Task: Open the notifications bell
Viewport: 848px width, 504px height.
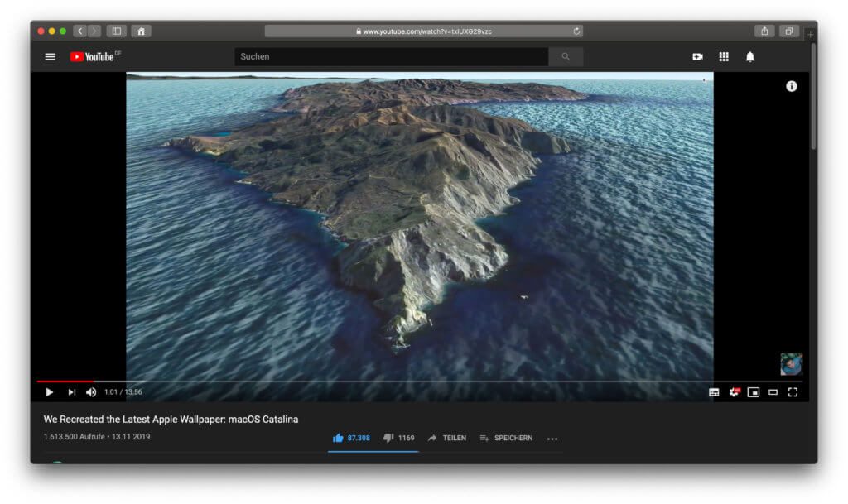Action: tap(750, 57)
